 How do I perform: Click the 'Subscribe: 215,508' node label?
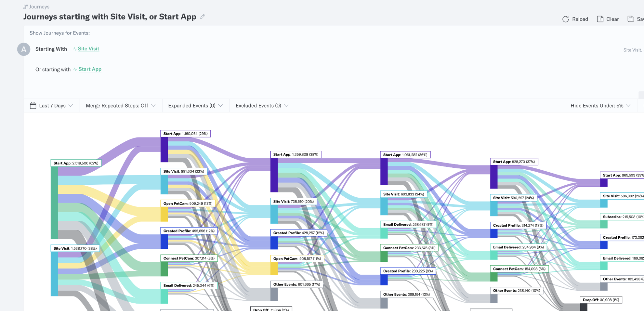click(x=622, y=217)
